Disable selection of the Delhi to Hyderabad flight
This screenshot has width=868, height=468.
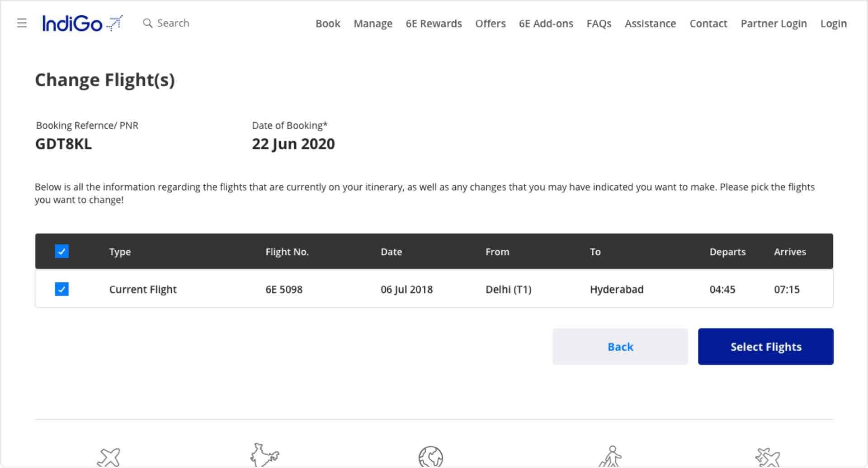pos(61,289)
